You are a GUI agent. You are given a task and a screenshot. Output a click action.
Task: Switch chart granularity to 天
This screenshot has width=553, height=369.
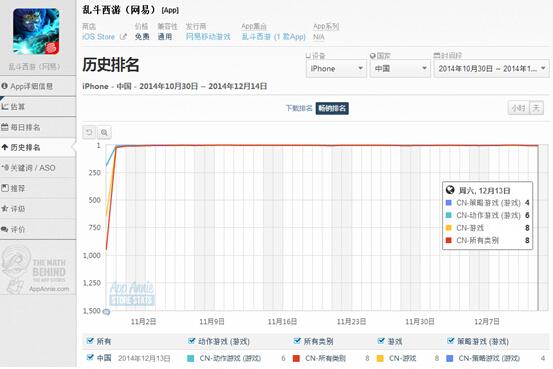[x=536, y=108]
